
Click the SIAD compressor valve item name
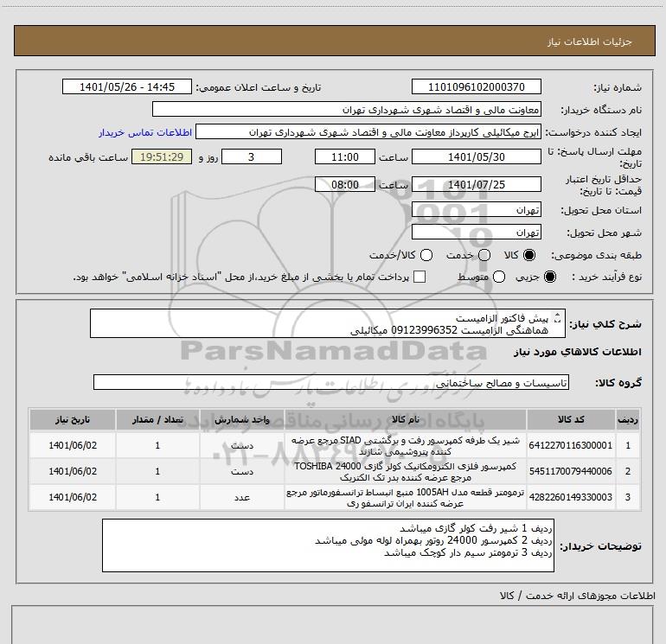(406, 446)
